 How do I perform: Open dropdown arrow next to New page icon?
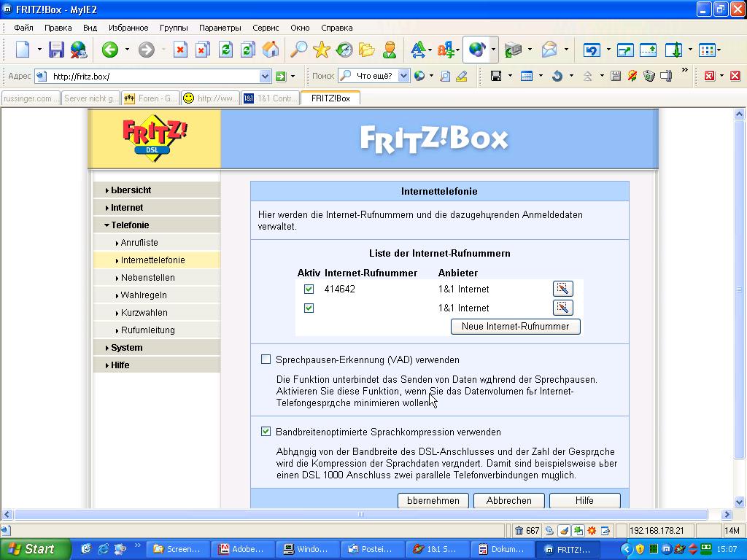coord(39,50)
